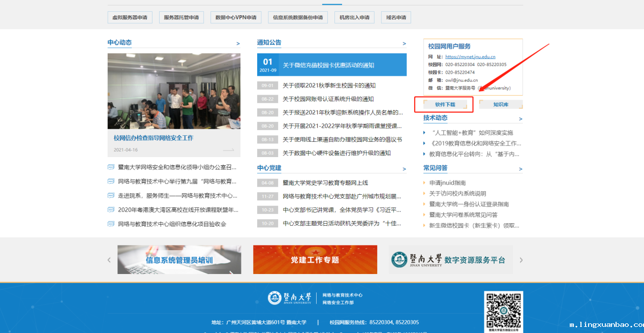Click message icon beside 2020年粤港澳大湾区 news item
644x333 pixels.
pos(111,209)
